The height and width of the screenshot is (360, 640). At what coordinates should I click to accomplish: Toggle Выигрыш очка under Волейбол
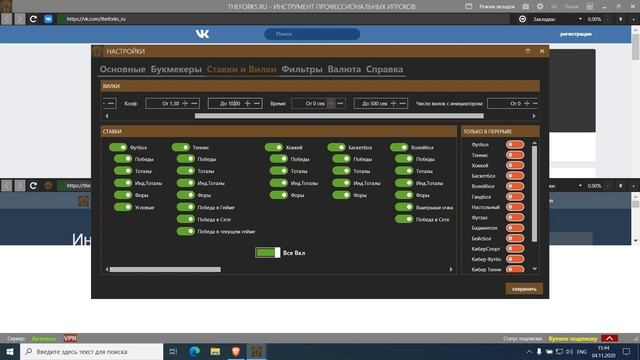tap(404, 207)
